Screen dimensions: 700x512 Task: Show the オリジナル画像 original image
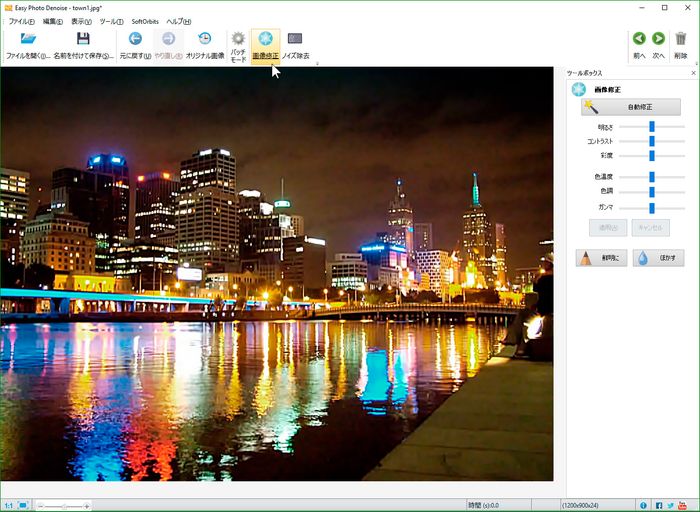(x=205, y=46)
